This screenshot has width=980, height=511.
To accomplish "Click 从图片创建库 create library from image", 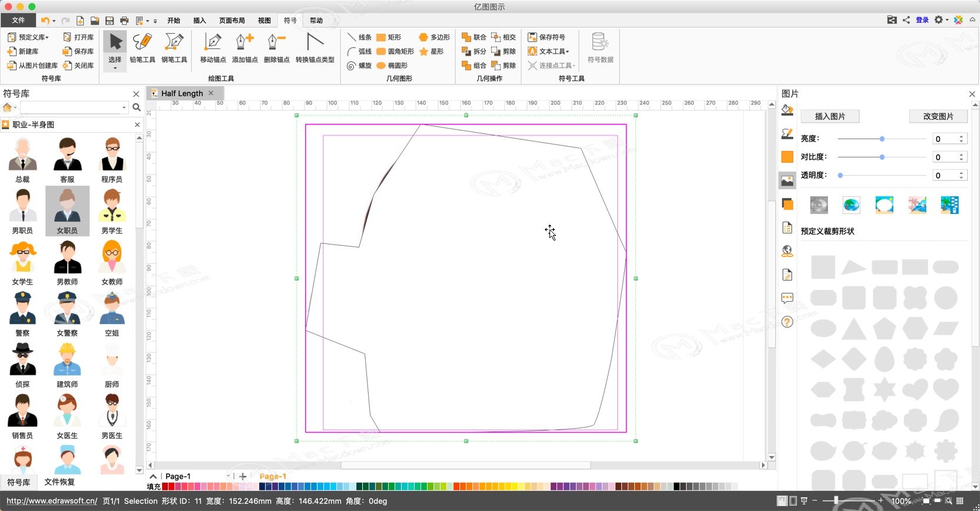I will tap(32, 65).
